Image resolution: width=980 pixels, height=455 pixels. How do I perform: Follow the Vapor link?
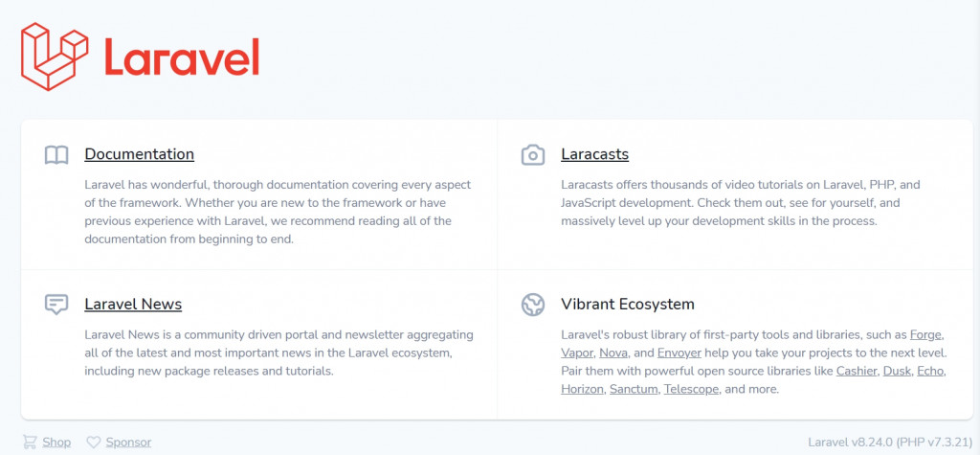point(577,353)
